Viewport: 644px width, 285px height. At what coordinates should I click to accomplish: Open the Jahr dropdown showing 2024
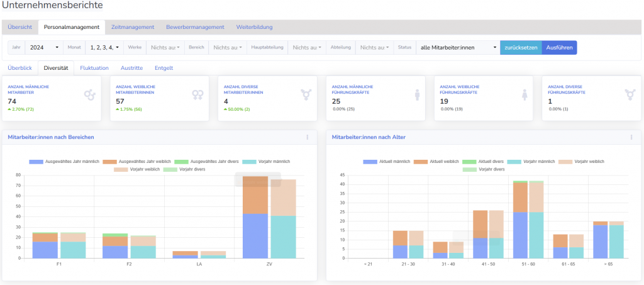pos(43,47)
